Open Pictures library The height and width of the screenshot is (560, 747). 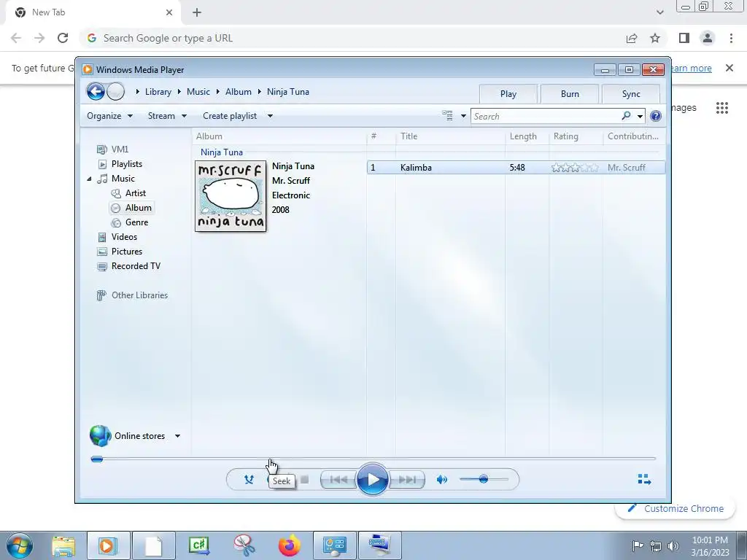pos(127,252)
